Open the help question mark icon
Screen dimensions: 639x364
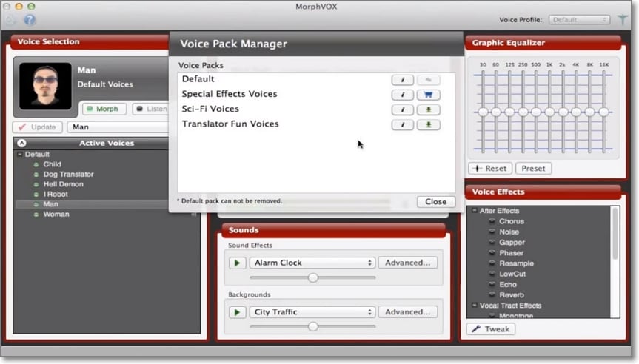30,19
